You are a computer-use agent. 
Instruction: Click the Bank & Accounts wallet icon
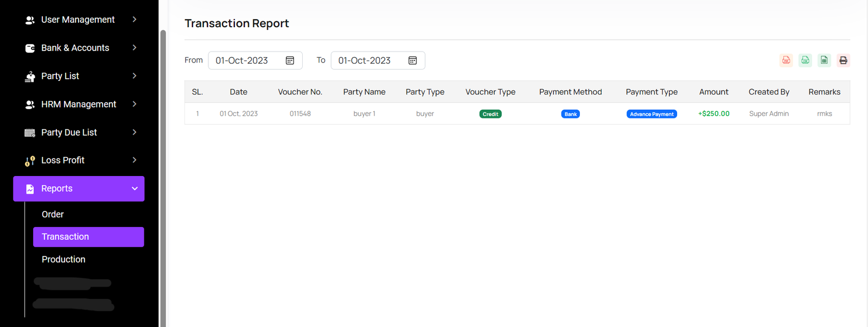coord(30,48)
